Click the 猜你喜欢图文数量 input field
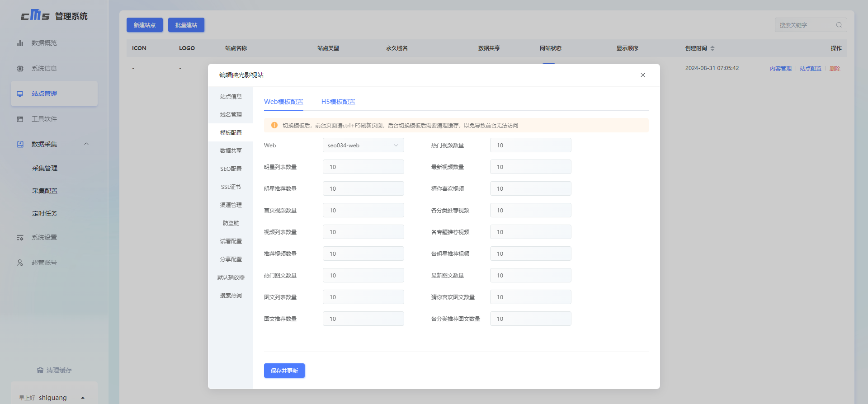Image resolution: width=868 pixels, height=404 pixels. click(531, 297)
